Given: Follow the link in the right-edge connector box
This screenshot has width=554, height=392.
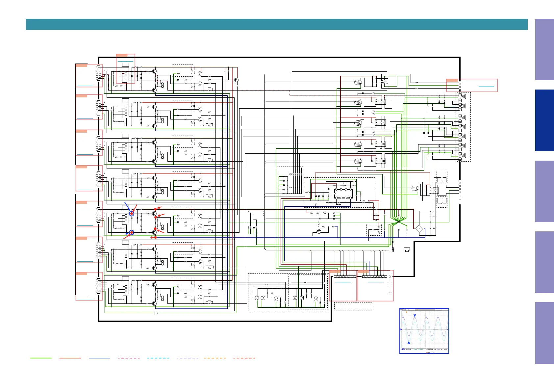Looking at the screenshot, I should tap(486, 87).
